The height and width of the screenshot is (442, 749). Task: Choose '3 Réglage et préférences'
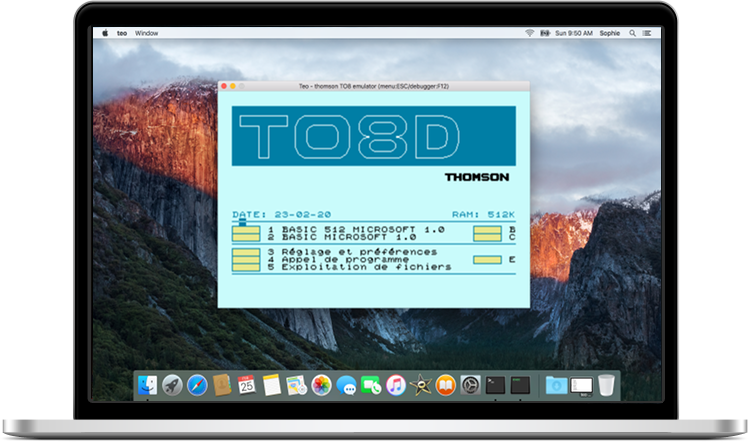[353, 252]
